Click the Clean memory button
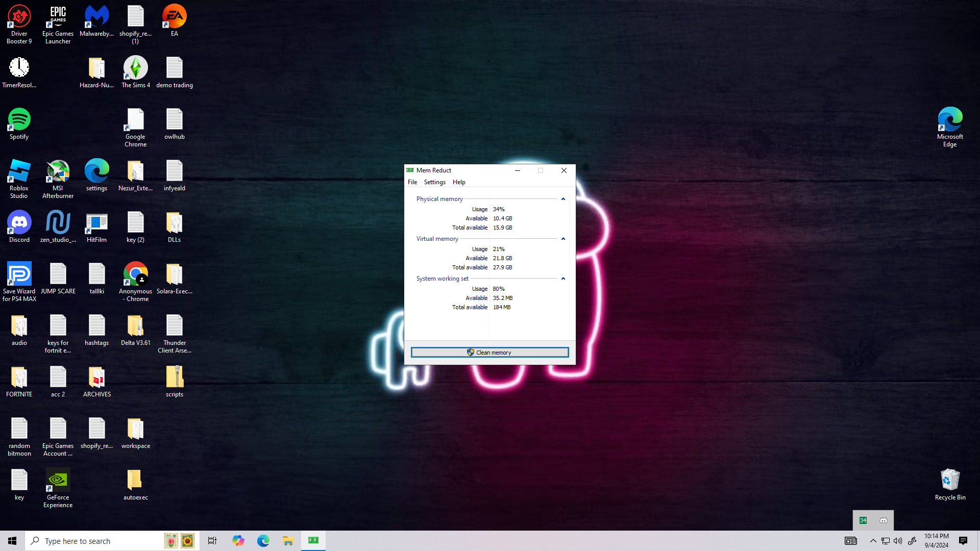980x551 pixels. tap(489, 353)
